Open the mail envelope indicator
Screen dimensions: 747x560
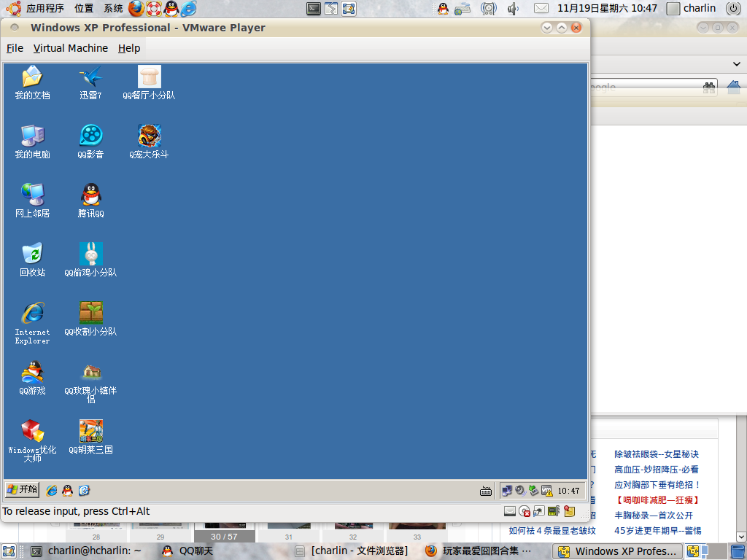(x=541, y=8)
